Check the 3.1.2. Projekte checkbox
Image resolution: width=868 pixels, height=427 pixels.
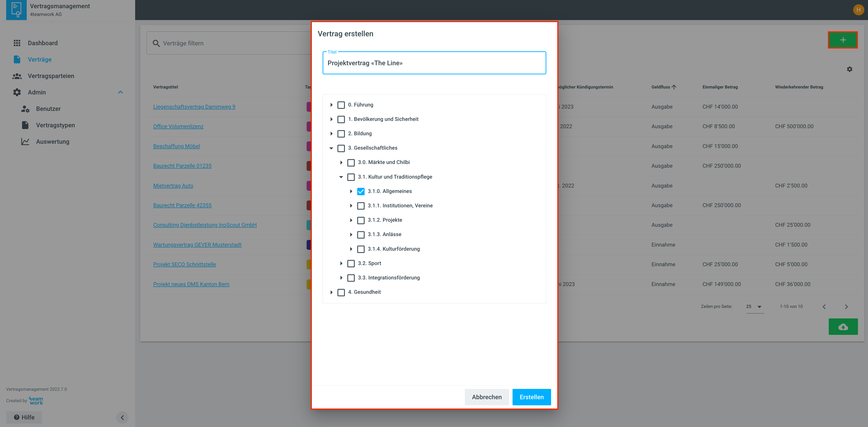pyautogui.click(x=360, y=220)
